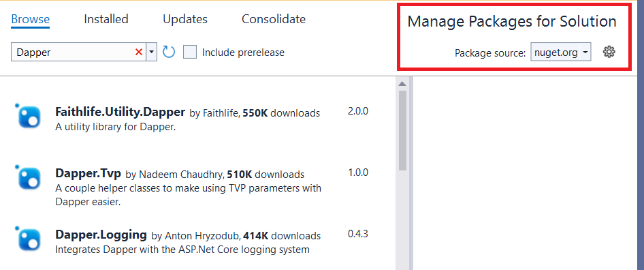Clear the Dapper search text
644x270 pixels.
(x=139, y=52)
